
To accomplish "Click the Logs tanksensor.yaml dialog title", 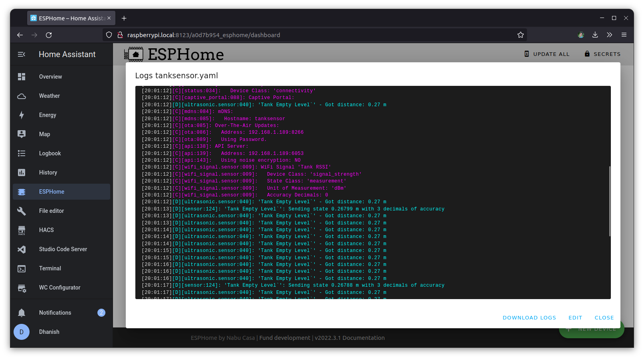I will click(176, 75).
